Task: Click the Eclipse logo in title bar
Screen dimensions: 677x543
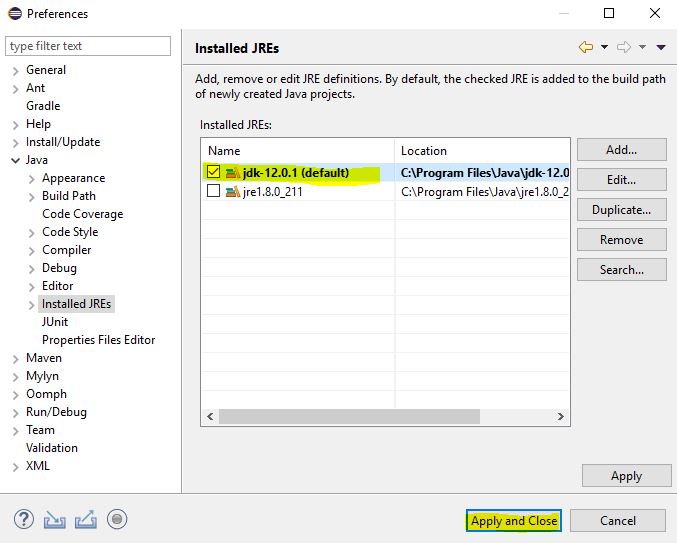Action: point(15,13)
